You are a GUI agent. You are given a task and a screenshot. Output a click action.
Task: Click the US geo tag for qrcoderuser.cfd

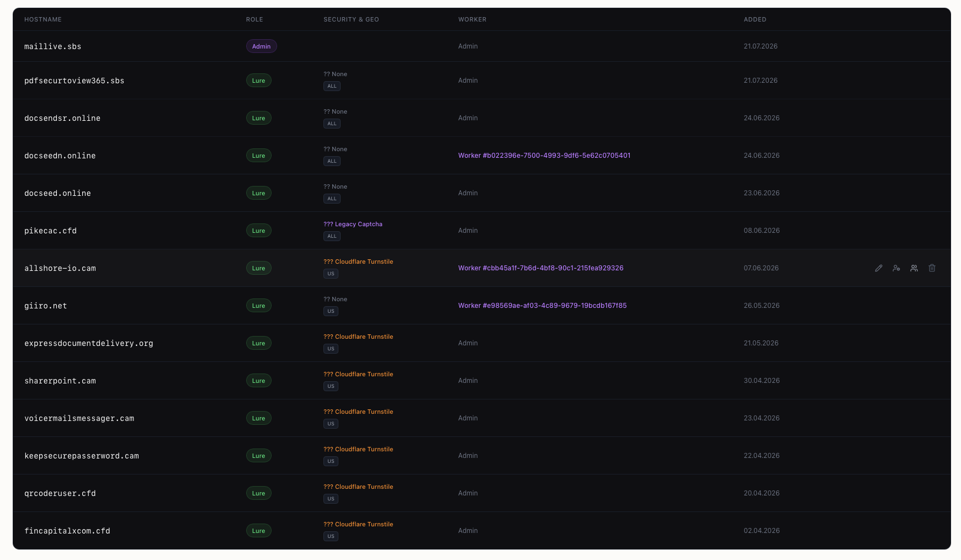331,499
